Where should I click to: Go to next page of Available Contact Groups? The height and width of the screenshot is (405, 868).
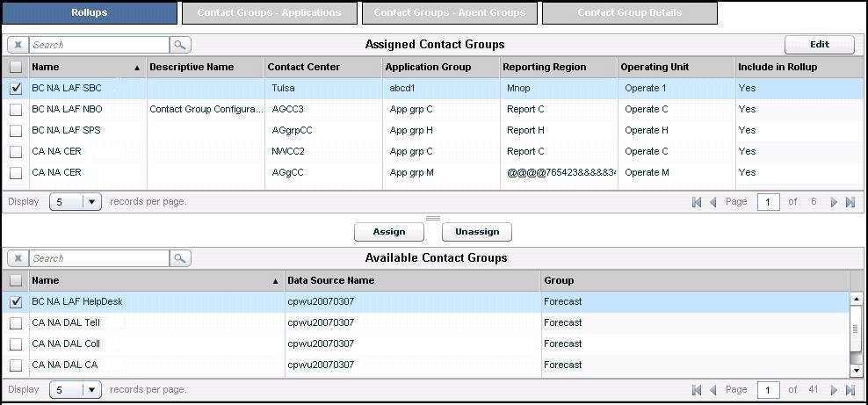(834, 389)
